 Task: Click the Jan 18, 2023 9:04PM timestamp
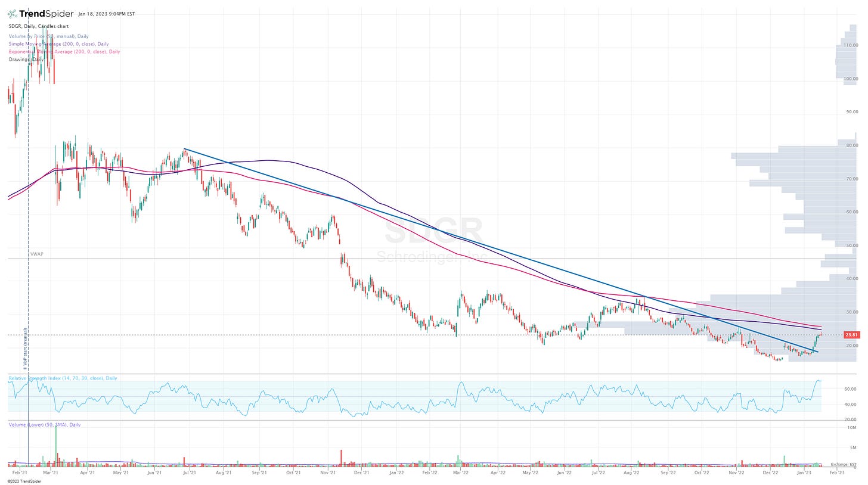point(106,14)
